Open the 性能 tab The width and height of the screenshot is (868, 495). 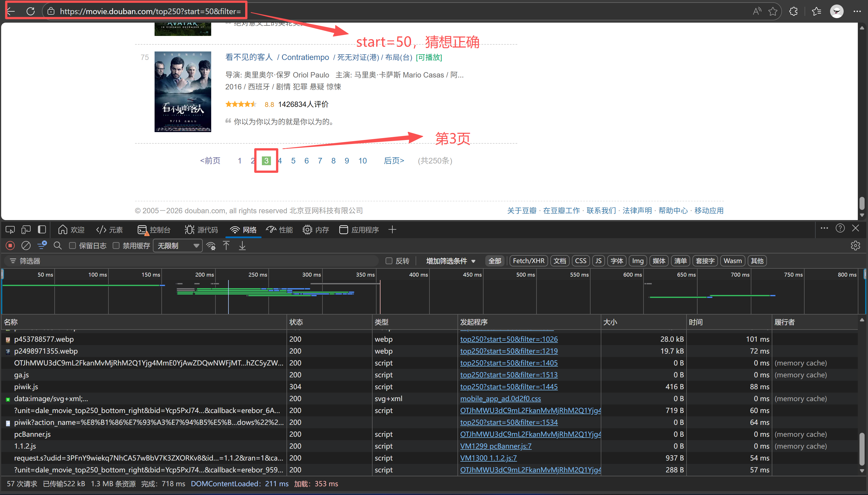(x=279, y=230)
